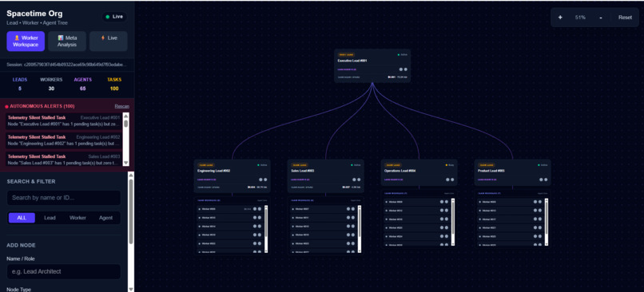Click the plus zoom-in button
Image resolution: width=644 pixels, height=292 pixels.
(560, 18)
